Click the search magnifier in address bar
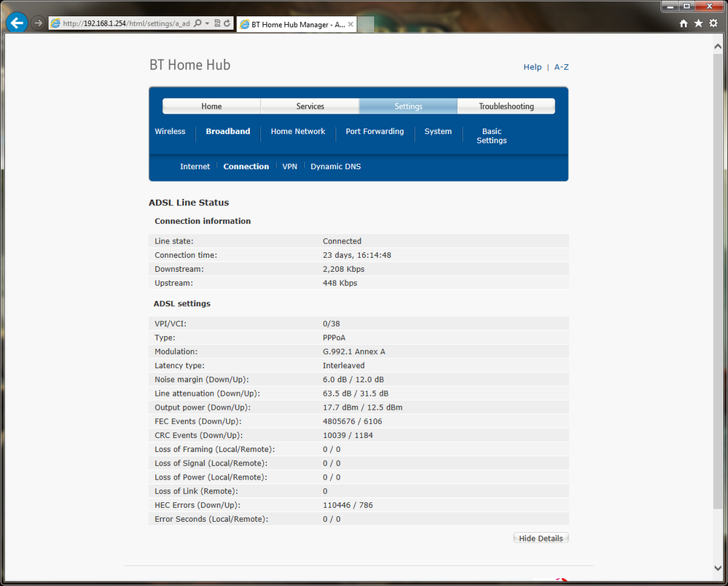Image resolution: width=728 pixels, height=586 pixels. point(197,23)
